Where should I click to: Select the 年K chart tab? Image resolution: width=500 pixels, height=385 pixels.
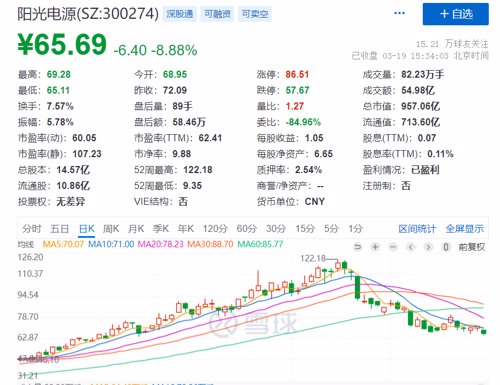coord(186,229)
